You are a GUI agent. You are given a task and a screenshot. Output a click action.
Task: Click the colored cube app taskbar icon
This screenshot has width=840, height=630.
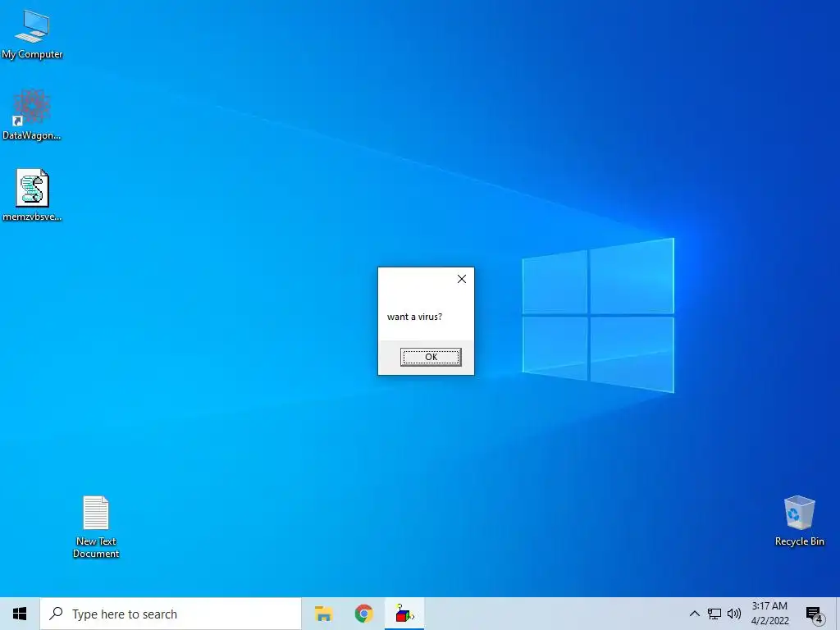[404, 614]
